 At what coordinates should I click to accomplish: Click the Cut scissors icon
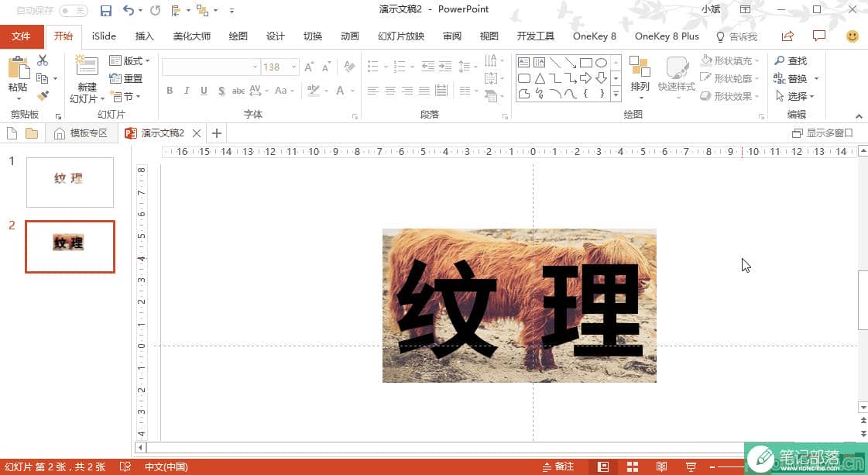click(43, 60)
